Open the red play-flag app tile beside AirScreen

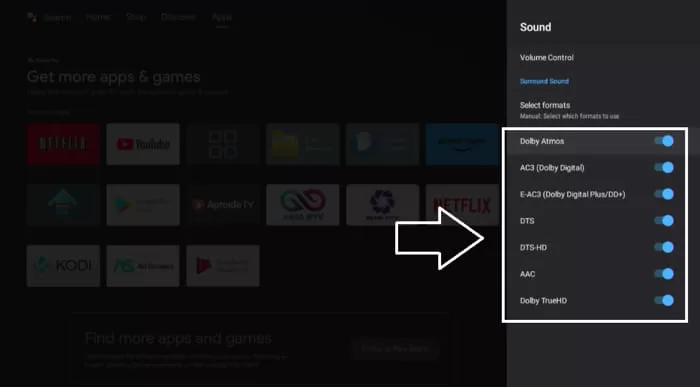[x=223, y=266]
